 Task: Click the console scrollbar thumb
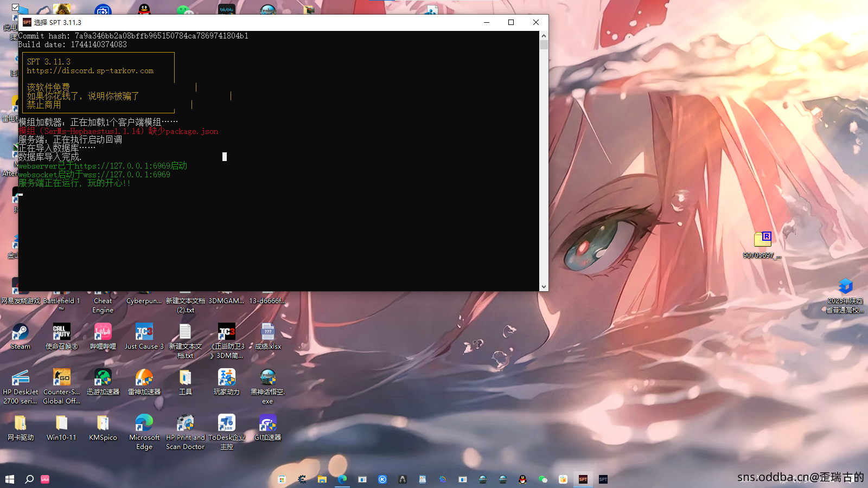click(x=544, y=44)
